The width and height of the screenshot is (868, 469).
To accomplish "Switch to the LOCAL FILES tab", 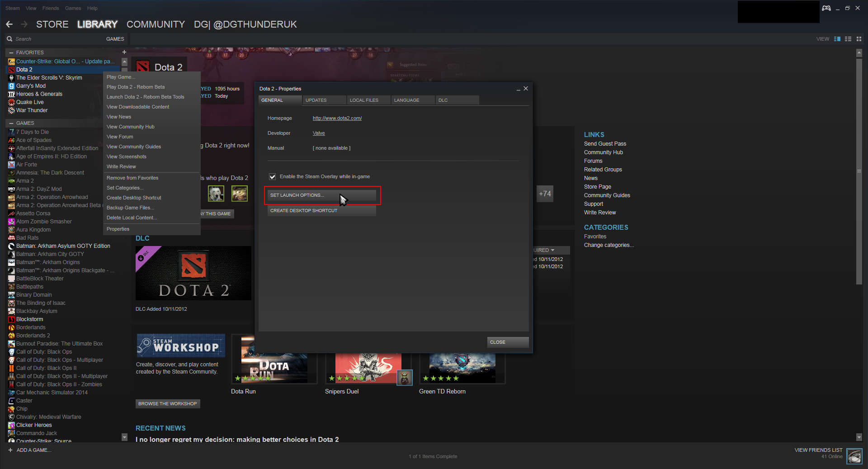I will point(368,100).
